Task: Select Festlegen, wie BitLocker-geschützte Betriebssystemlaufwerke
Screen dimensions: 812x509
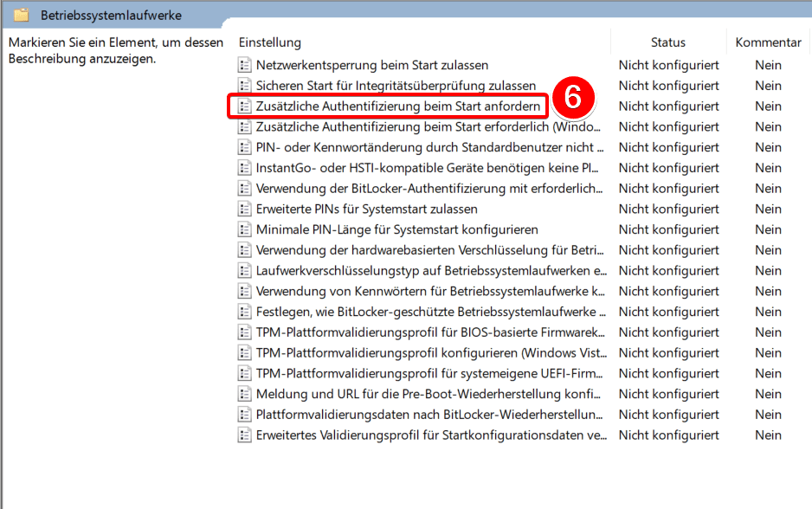Action: click(x=431, y=312)
